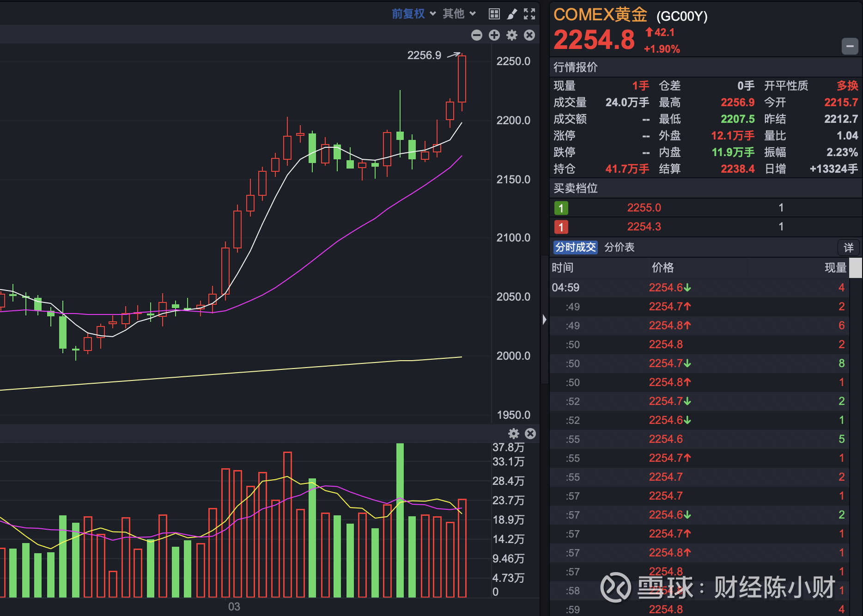Close the volume indicator panel
The image size is (863, 616).
coord(530,434)
